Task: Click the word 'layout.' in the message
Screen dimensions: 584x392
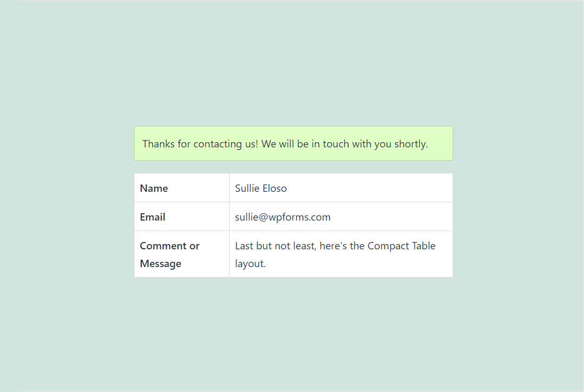Action: point(250,264)
